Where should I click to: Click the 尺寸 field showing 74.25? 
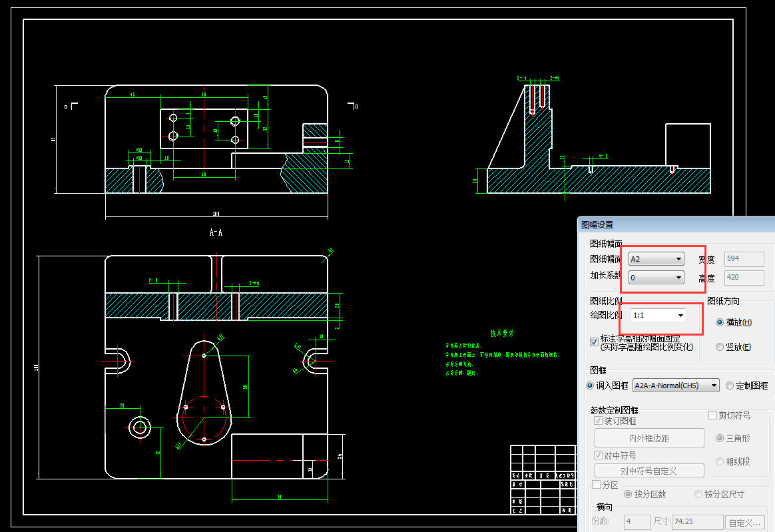point(697,521)
